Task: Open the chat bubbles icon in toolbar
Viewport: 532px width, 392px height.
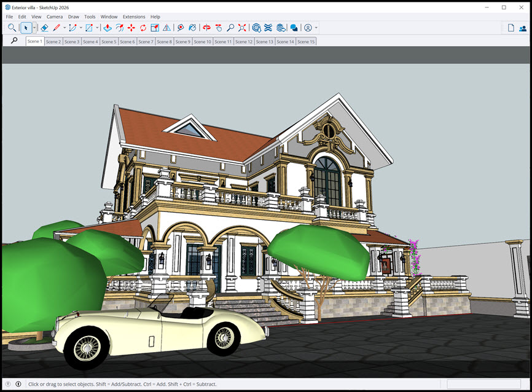Action: pyautogui.click(x=294, y=28)
